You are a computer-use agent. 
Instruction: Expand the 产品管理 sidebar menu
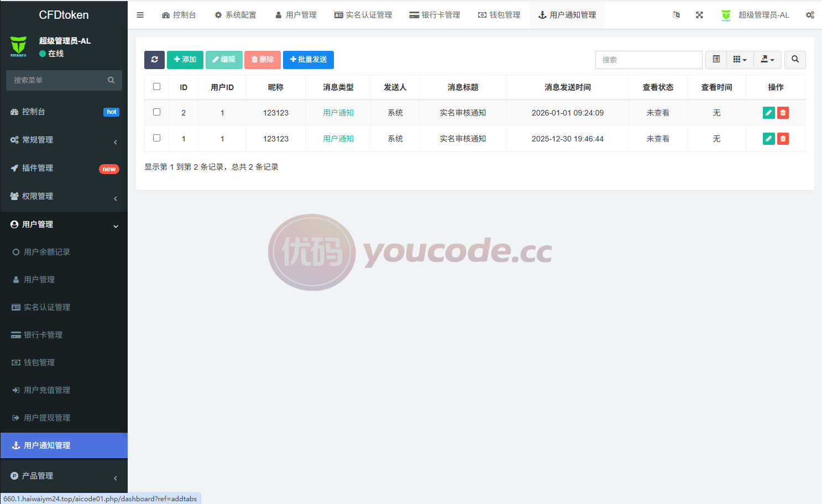pos(64,476)
